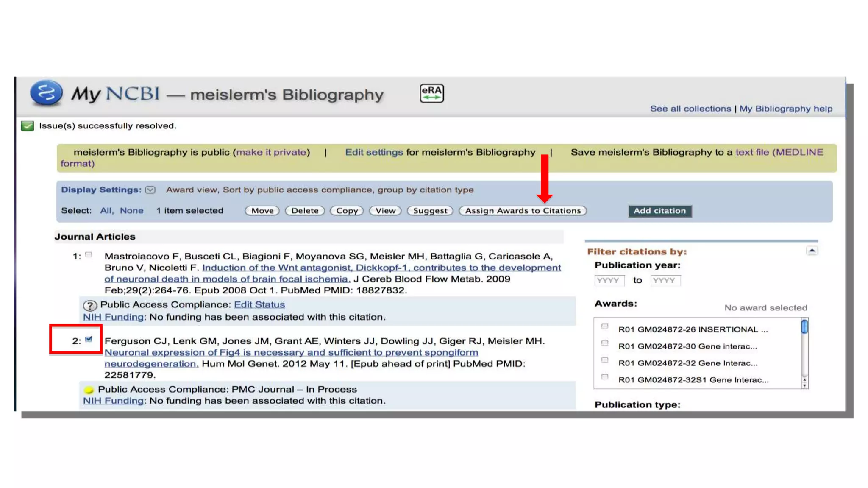Uncheck the box for citation 2
Screen dimensions: 868x488
point(89,339)
